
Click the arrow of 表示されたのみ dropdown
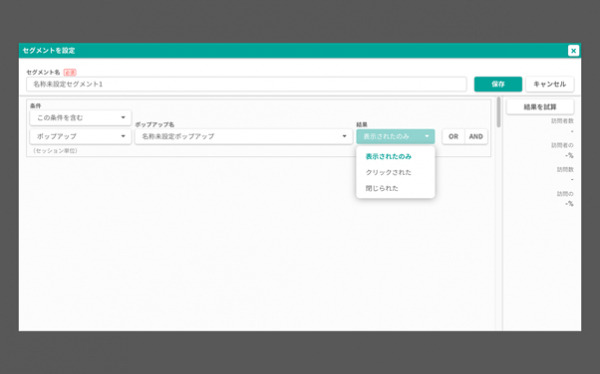(427, 136)
